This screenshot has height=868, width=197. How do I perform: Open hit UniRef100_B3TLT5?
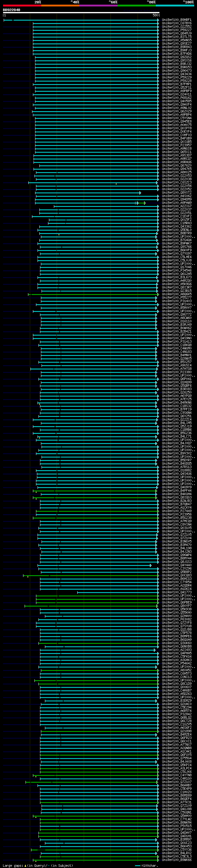tap(176, 37)
